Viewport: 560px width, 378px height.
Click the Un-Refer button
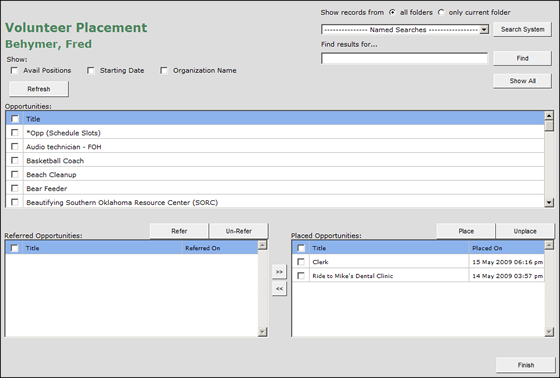pyautogui.click(x=238, y=231)
